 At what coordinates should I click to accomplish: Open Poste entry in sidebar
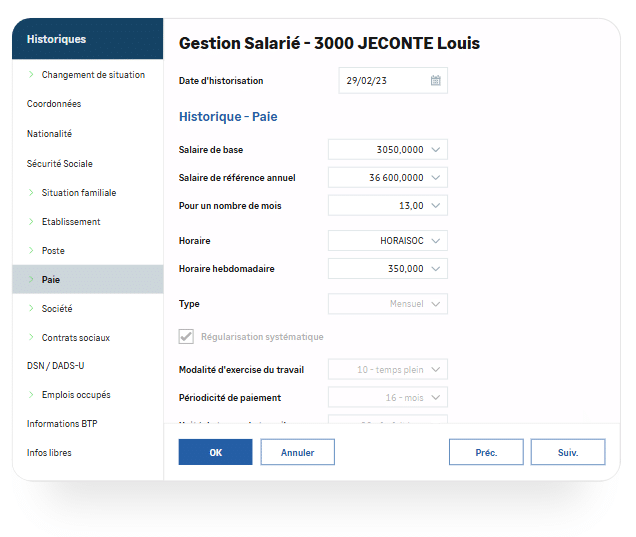tap(53, 251)
